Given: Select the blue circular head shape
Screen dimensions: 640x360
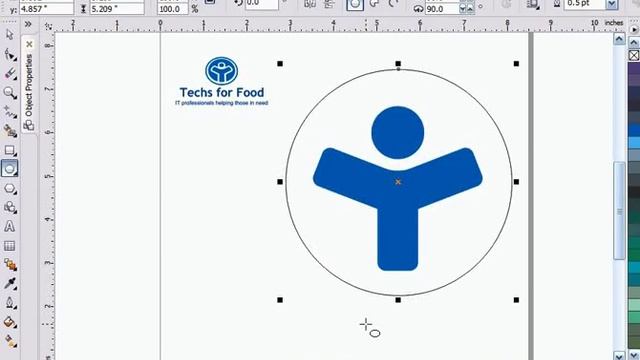Looking at the screenshot, I should [x=398, y=132].
